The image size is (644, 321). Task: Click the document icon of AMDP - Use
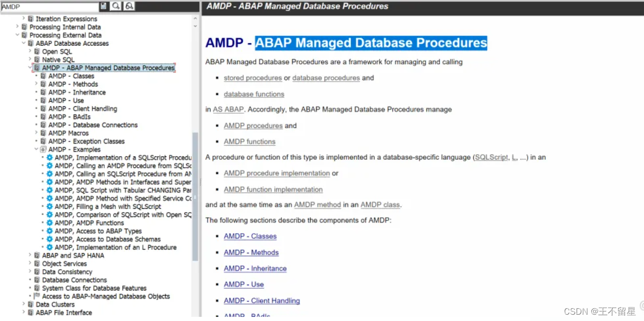[43, 101]
